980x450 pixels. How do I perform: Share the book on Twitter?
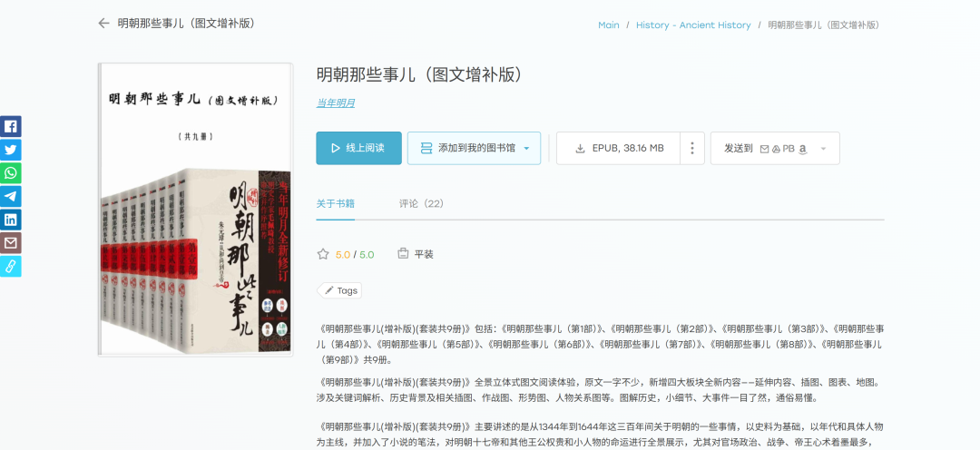click(x=10, y=151)
